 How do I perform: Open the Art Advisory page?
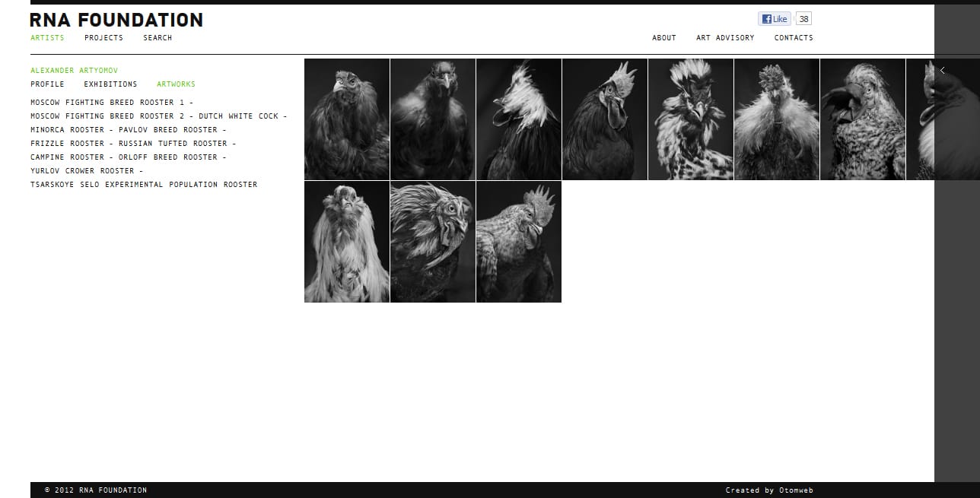725,38
